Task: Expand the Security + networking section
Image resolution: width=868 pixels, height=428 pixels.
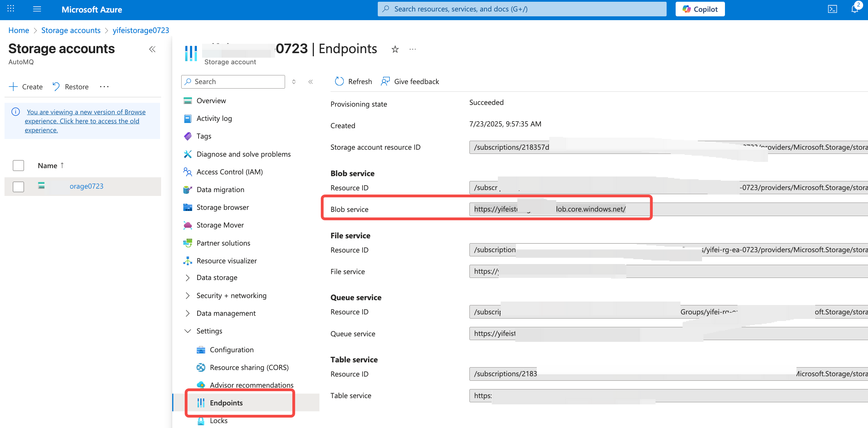Action: pos(188,296)
